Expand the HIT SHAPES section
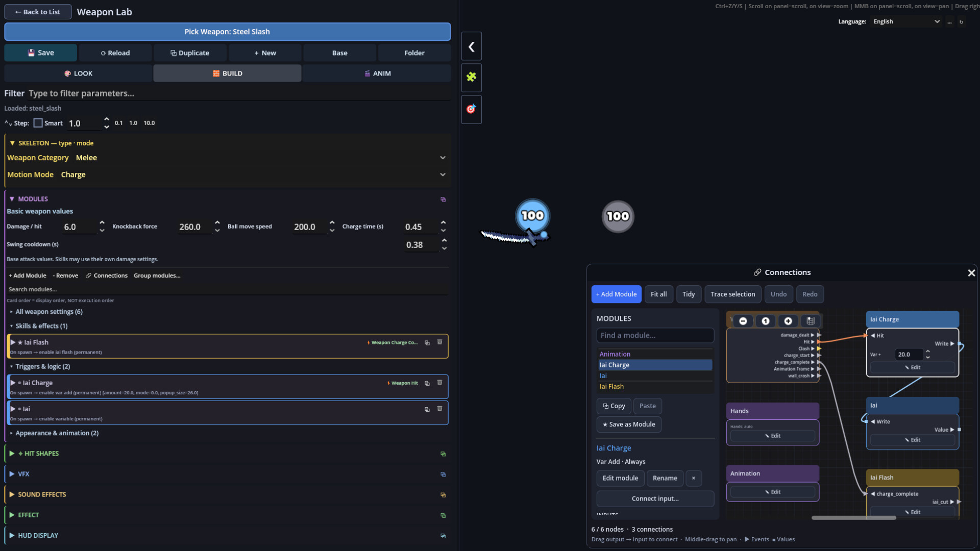Viewport: 980px width, 551px height. pos(12,454)
